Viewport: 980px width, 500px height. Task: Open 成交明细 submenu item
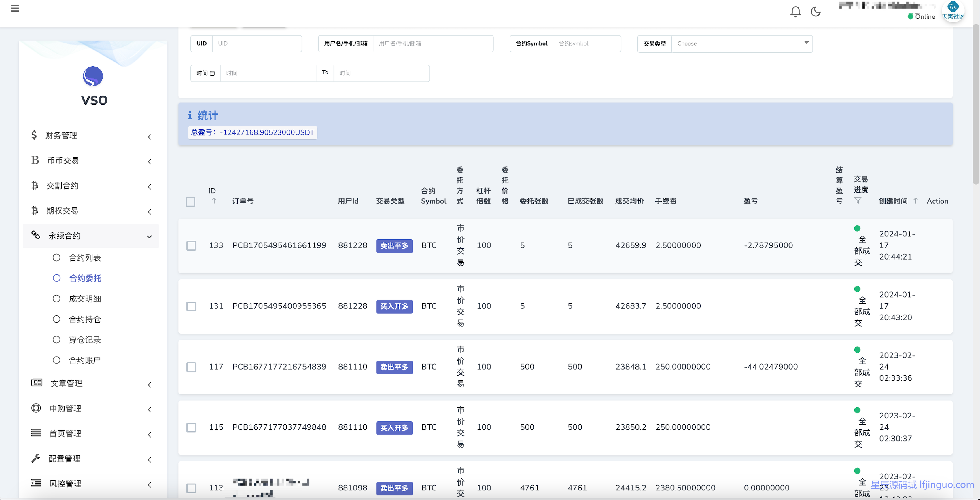click(x=85, y=299)
